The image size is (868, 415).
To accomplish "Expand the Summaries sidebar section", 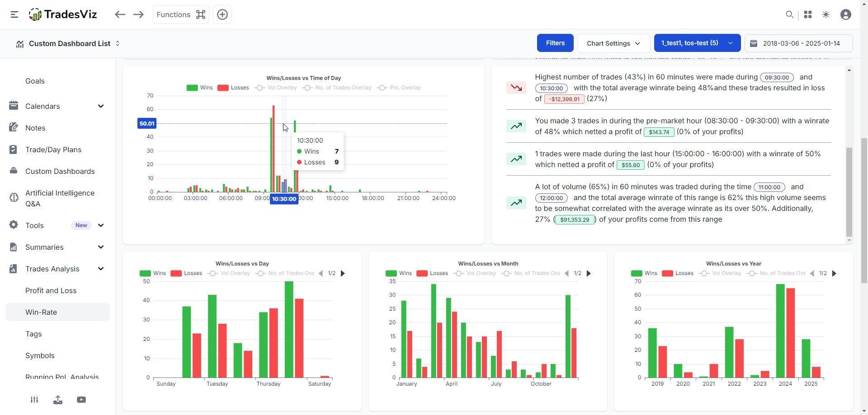I will click(57, 247).
